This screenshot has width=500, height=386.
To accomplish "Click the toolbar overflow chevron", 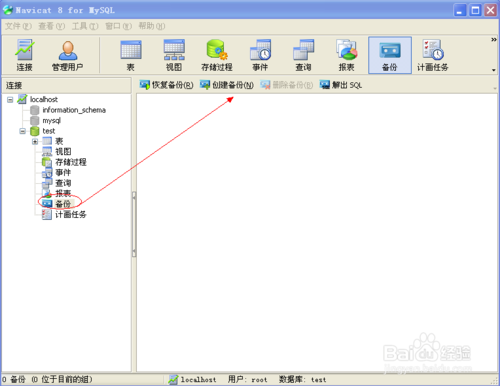I will [x=494, y=40].
